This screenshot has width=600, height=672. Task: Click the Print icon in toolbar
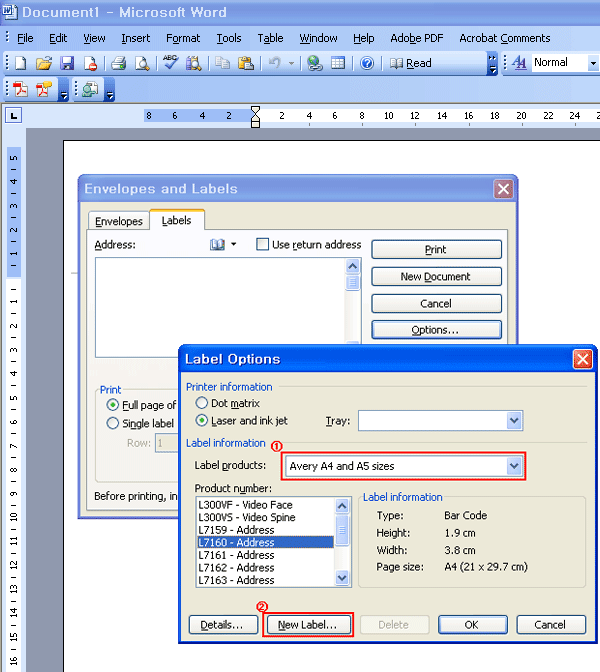point(119,63)
